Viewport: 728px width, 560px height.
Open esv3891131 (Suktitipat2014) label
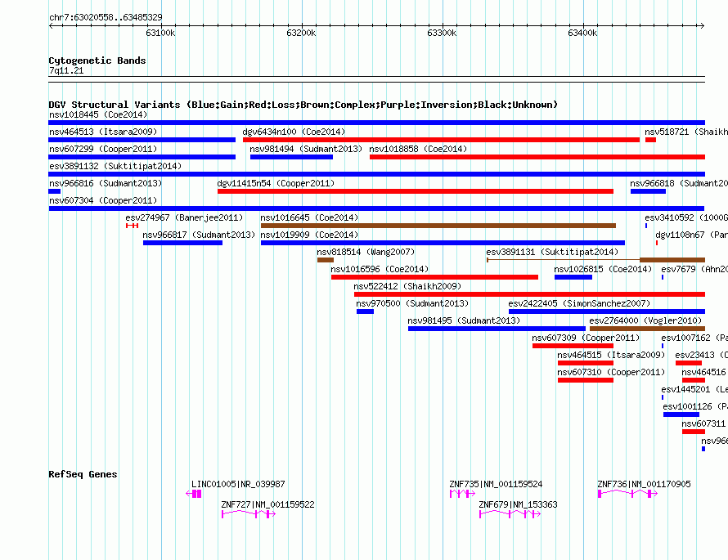pos(552,252)
